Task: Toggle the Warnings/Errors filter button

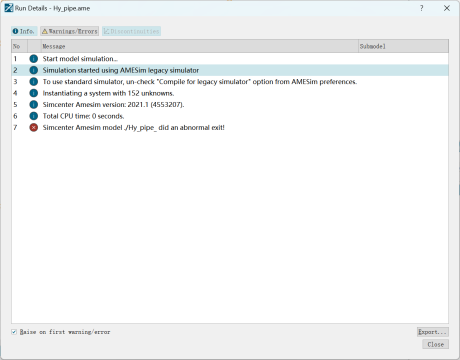Action: tap(70, 31)
